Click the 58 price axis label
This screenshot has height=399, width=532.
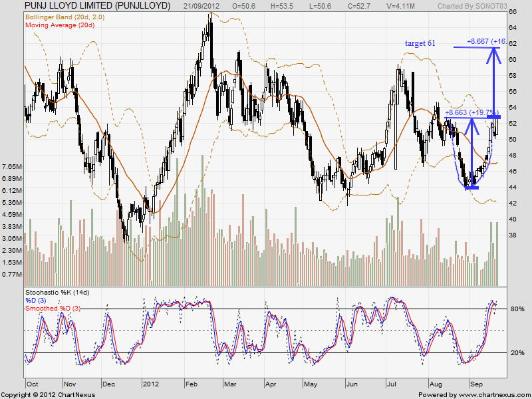(x=513, y=76)
